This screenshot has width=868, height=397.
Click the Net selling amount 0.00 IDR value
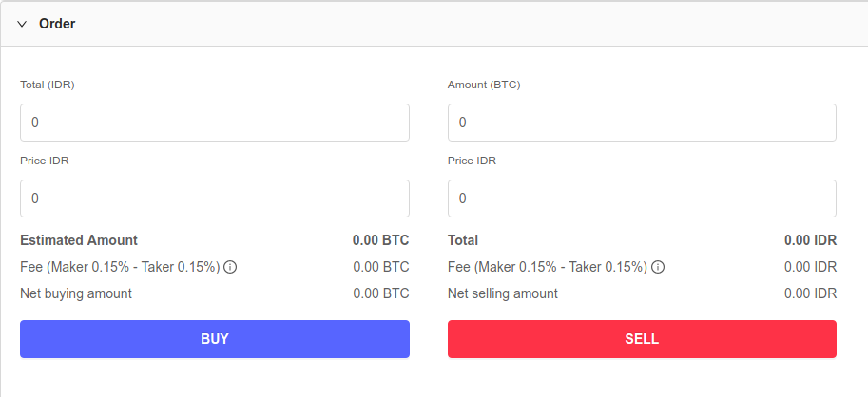(x=810, y=293)
